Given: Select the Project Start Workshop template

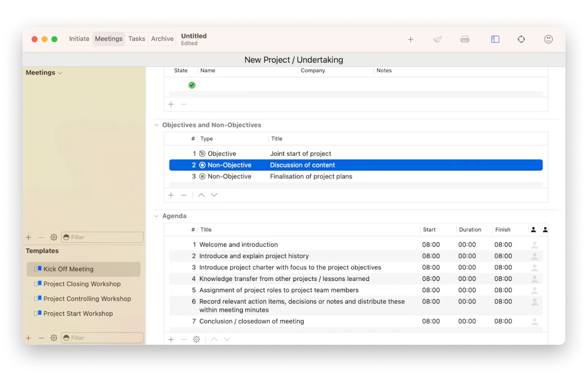Looking at the screenshot, I should pos(84,314).
